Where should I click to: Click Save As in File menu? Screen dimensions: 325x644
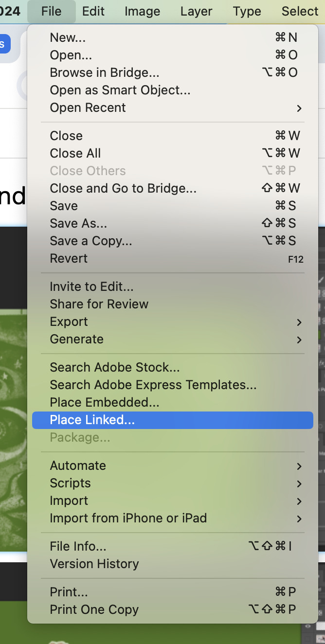173,223
